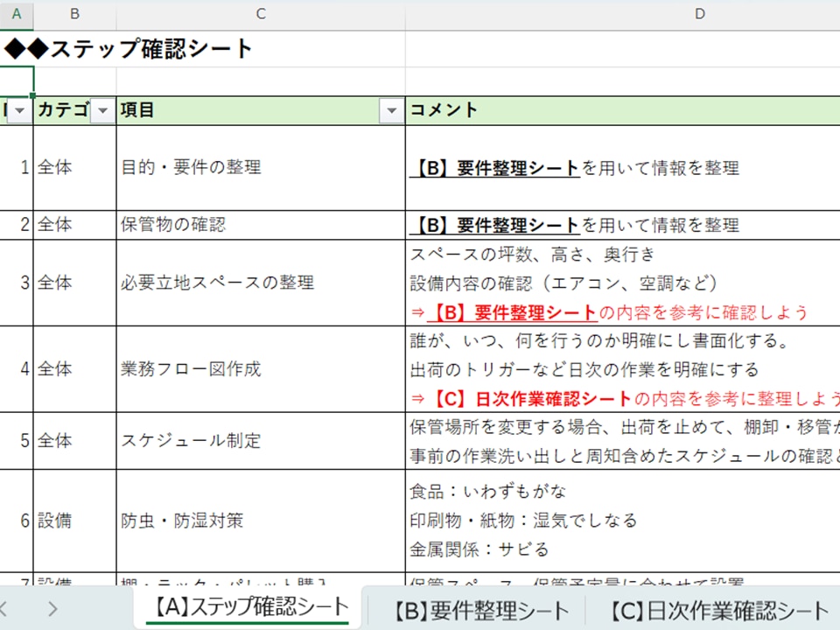Select the 【A】ステップ確認シート sheet tab
The width and height of the screenshot is (840, 630).
coord(250,607)
